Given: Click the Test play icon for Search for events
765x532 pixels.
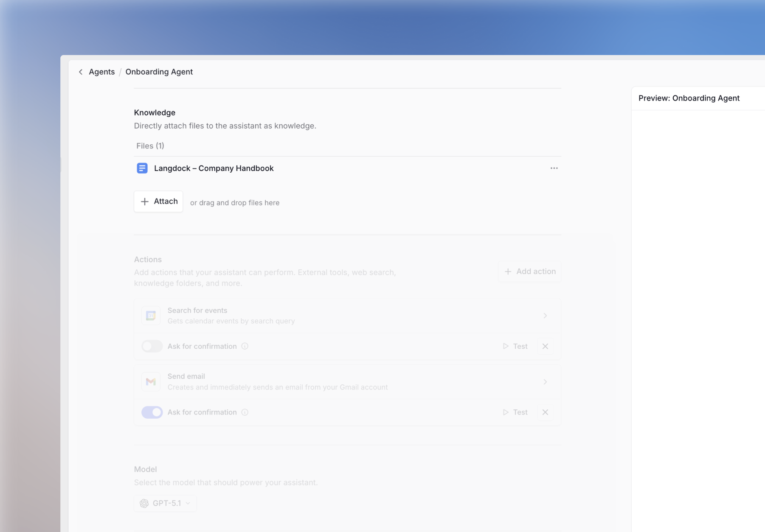Looking at the screenshot, I should point(505,346).
